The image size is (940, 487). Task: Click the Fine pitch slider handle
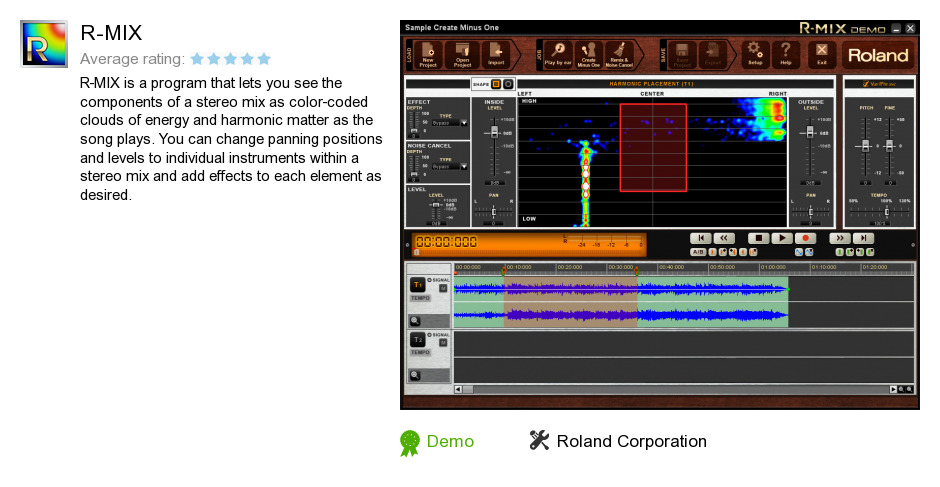(889, 146)
